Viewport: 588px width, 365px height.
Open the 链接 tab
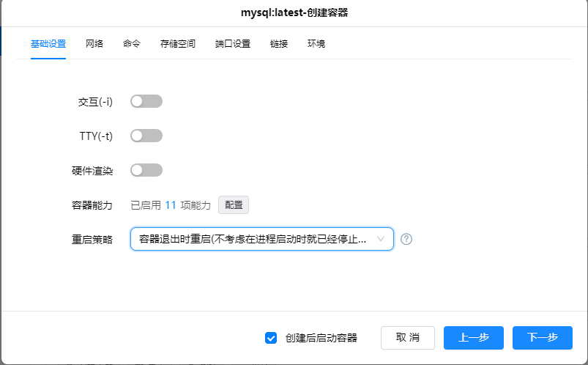pos(279,44)
